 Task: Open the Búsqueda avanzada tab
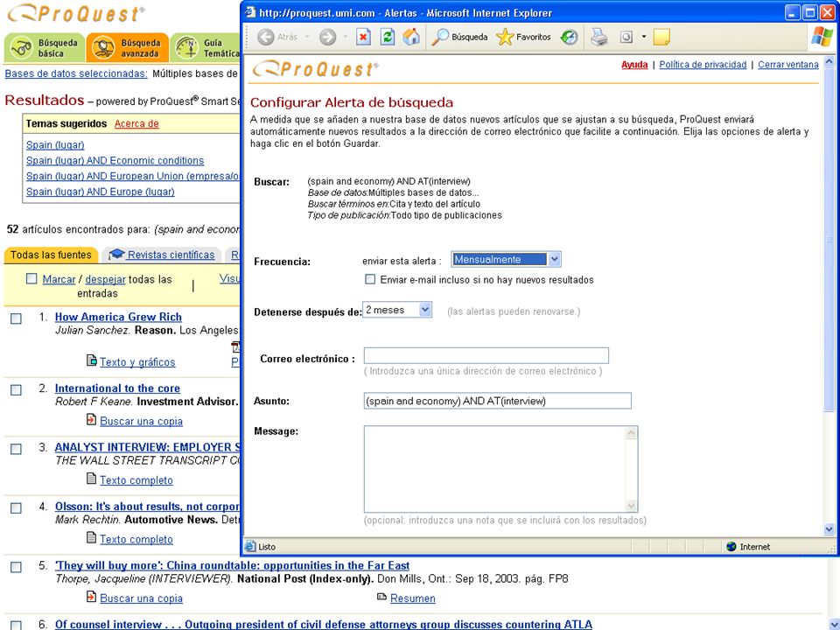coord(128,47)
